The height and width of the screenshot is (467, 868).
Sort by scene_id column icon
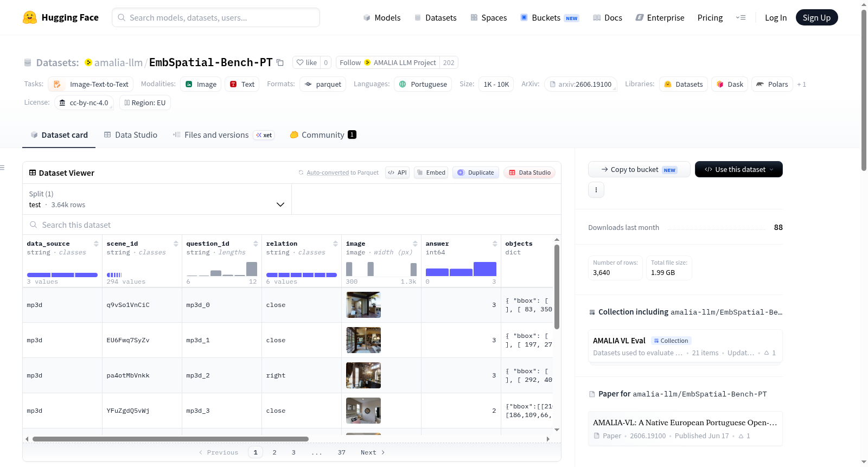click(176, 244)
